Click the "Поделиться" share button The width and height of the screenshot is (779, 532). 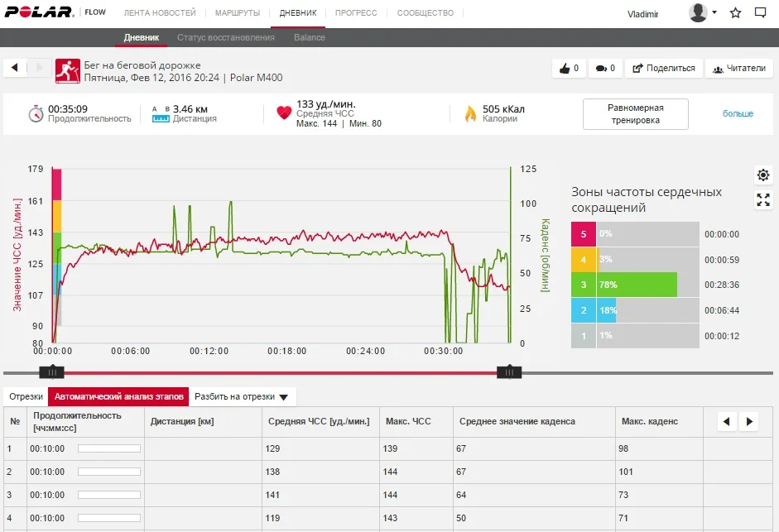[663, 69]
